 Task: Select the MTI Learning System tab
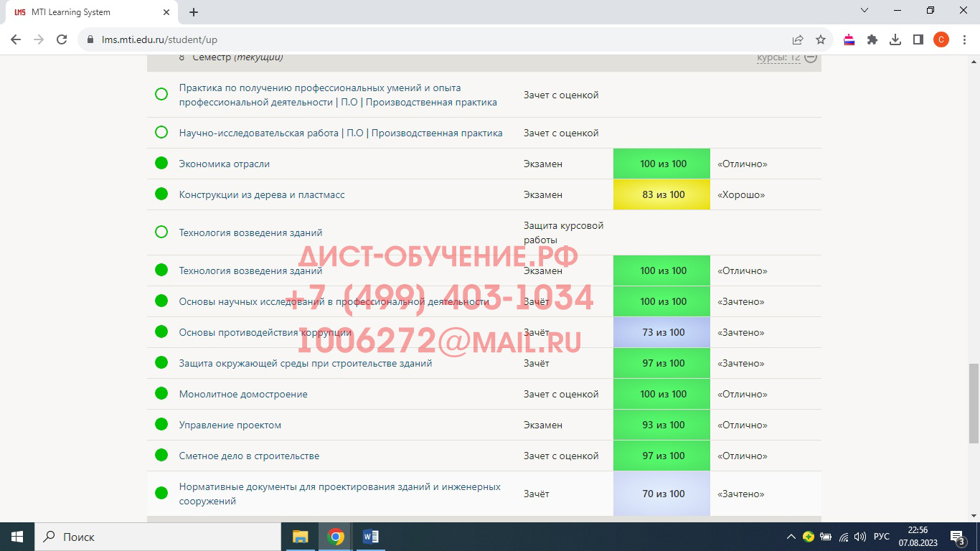pyautogui.click(x=86, y=12)
